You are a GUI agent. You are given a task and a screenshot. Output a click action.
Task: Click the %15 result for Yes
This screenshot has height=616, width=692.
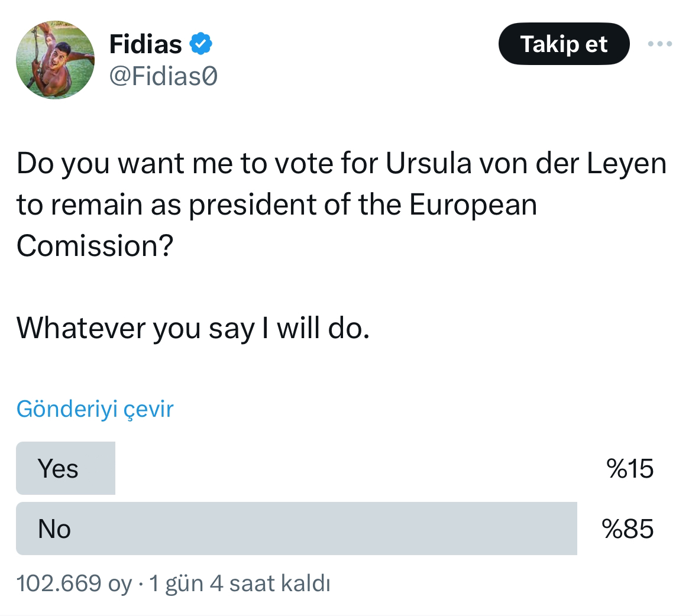(630, 469)
